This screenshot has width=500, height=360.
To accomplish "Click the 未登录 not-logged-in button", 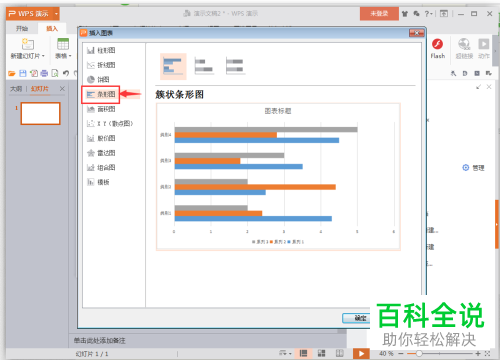I will pos(379,14).
